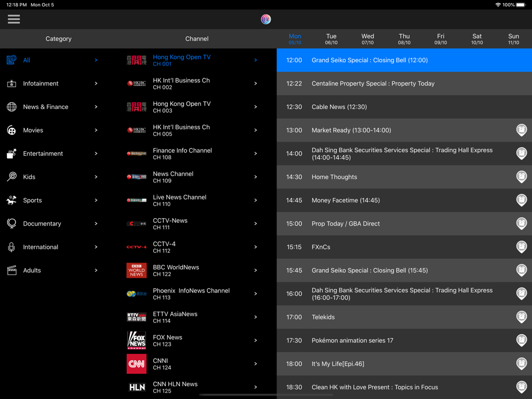Screen dimensions: 532x399
Task: Expand the News & Finance category arrow
Action: [x=96, y=107]
